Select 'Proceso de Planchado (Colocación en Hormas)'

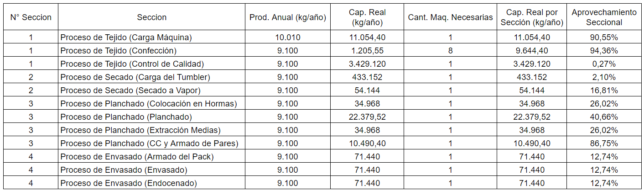(151, 104)
